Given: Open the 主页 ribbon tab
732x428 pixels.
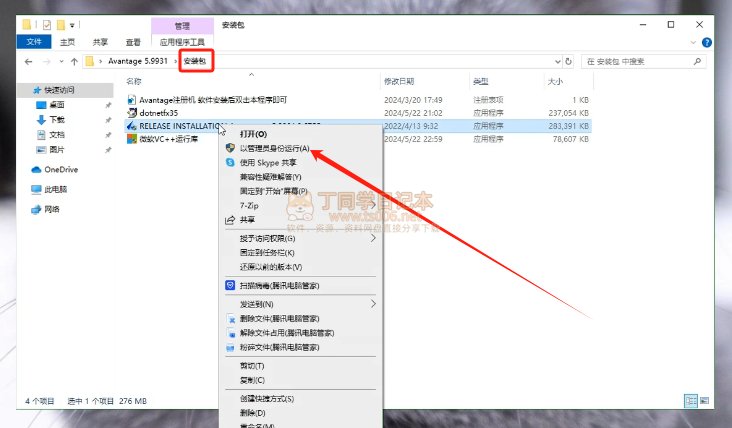Looking at the screenshot, I should pos(67,42).
